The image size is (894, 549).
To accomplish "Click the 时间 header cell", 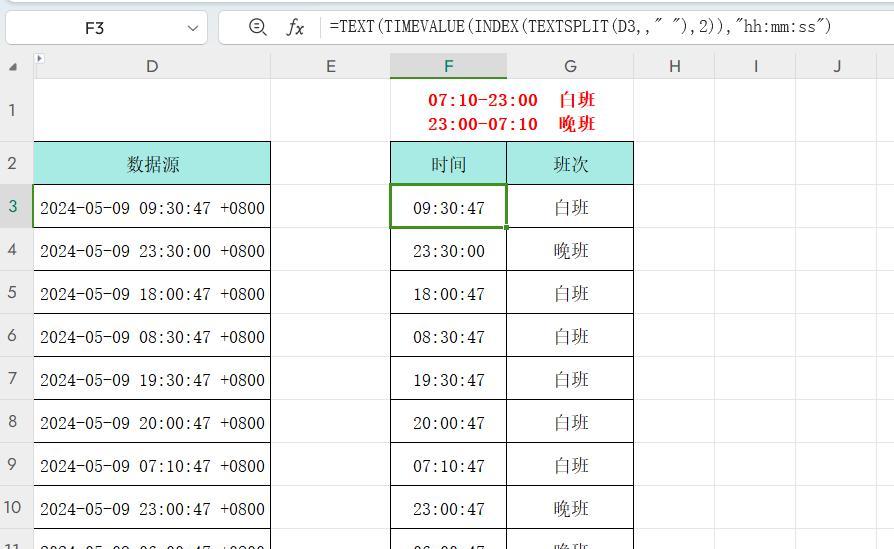I will (x=449, y=164).
